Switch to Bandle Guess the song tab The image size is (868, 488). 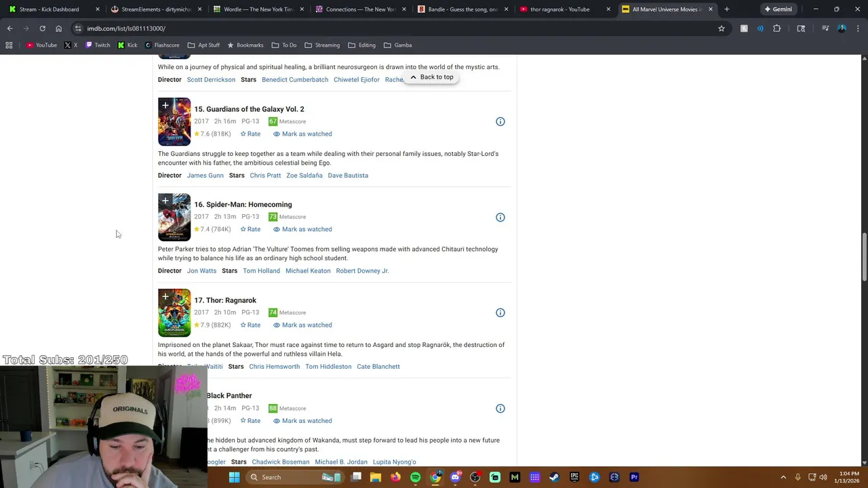click(x=462, y=9)
